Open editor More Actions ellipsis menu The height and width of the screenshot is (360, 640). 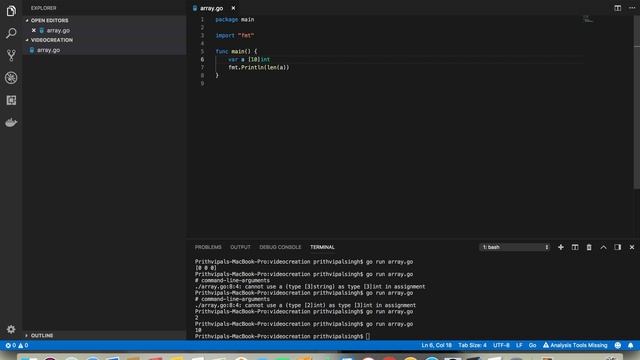(632, 8)
